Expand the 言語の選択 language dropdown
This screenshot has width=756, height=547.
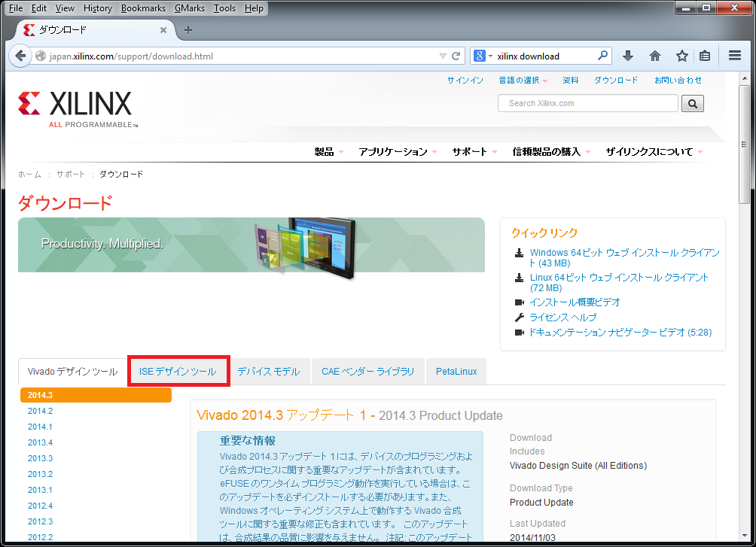[x=523, y=81]
